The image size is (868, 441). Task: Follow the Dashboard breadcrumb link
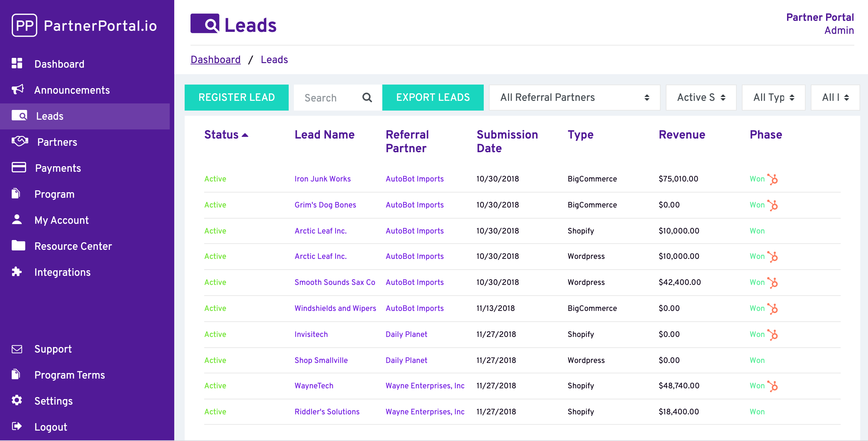click(x=215, y=60)
